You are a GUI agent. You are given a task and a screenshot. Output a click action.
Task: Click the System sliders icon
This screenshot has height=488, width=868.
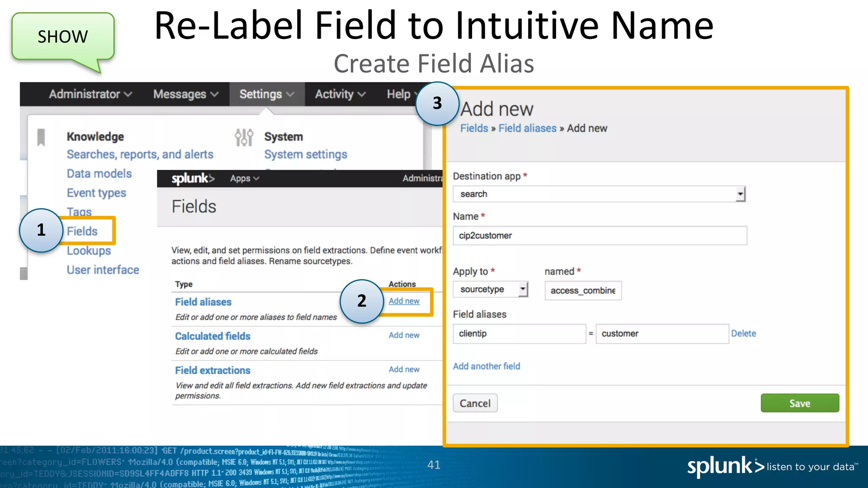(x=244, y=137)
